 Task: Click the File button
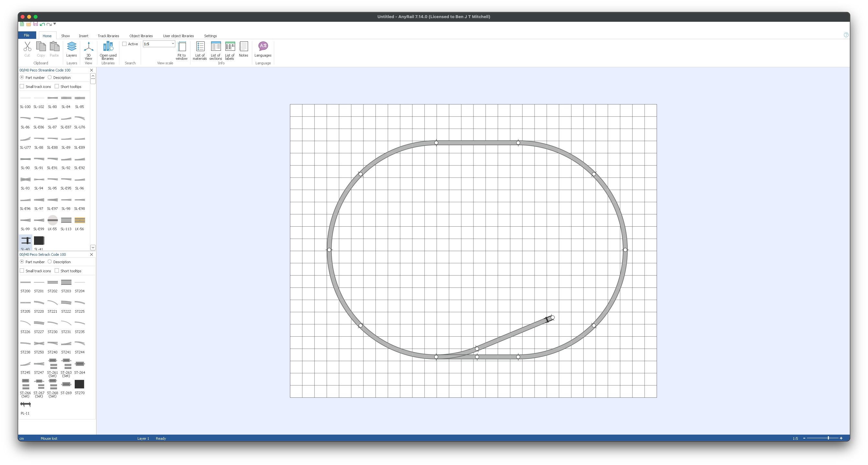click(x=27, y=35)
